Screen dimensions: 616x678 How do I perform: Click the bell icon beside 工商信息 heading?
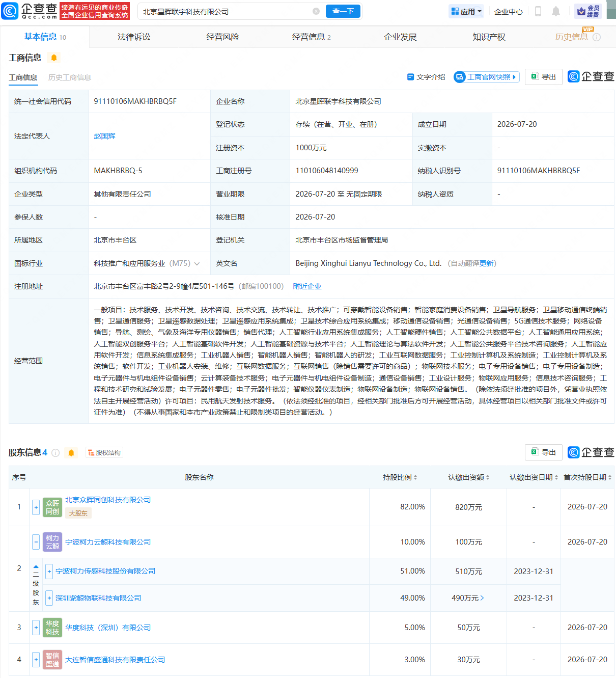tap(54, 58)
